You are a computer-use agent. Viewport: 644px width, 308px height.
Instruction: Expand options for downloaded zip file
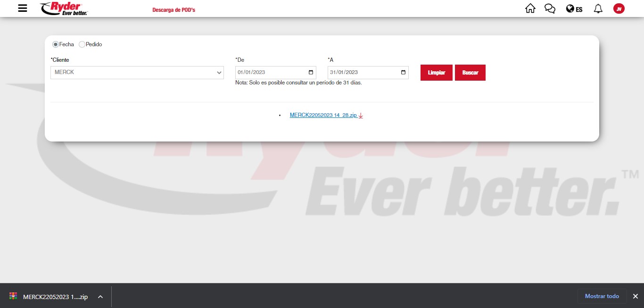coord(100,297)
